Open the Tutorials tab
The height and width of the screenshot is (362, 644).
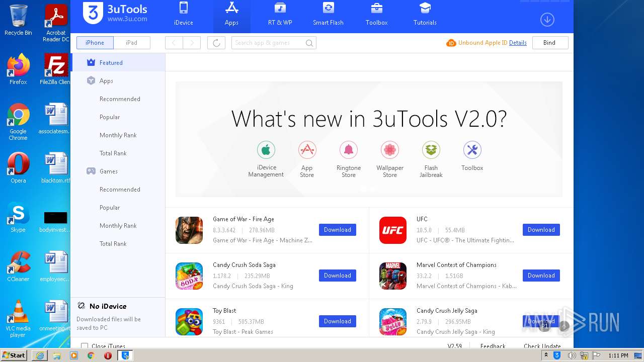click(x=425, y=15)
